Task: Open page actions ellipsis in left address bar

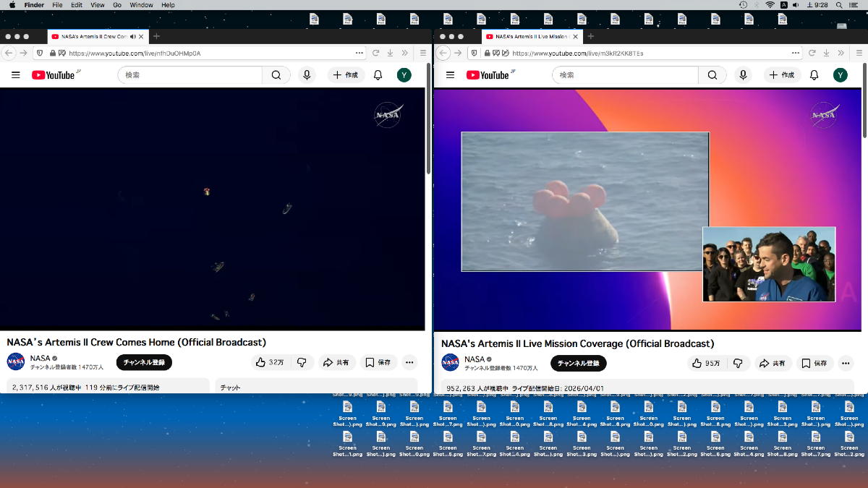Action: (359, 53)
